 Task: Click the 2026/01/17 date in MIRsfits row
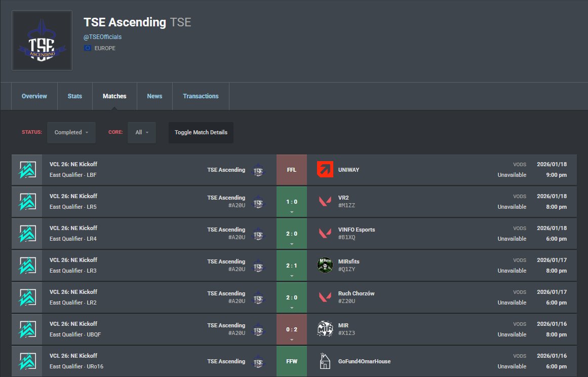coord(552,260)
